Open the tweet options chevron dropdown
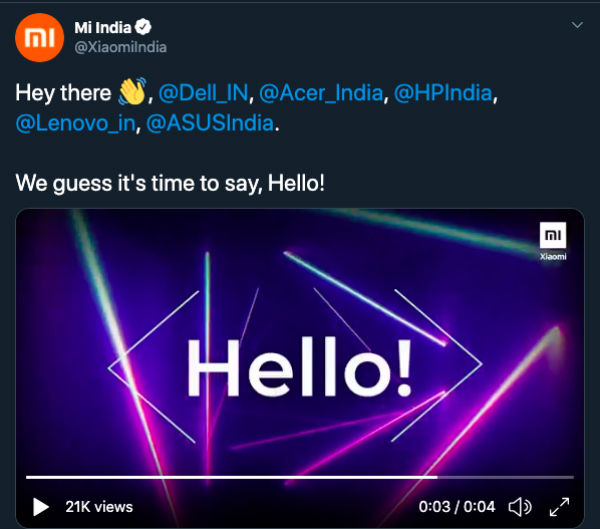 (577, 25)
